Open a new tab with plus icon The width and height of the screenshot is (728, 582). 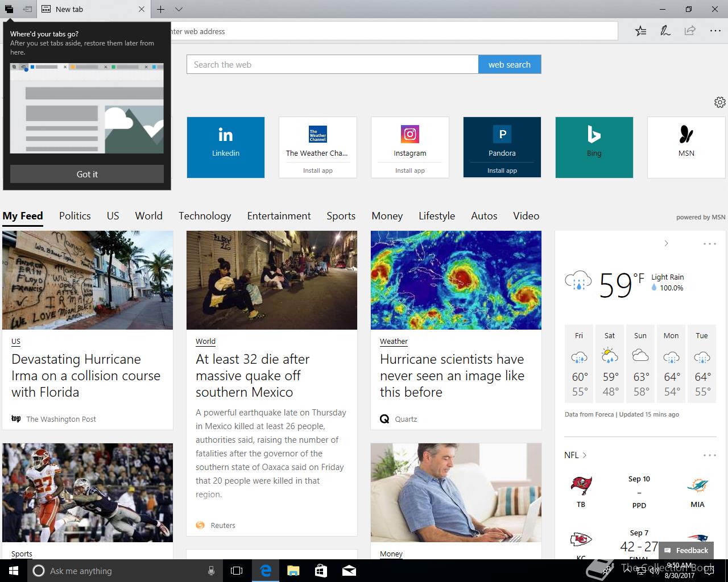[x=161, y=9]
